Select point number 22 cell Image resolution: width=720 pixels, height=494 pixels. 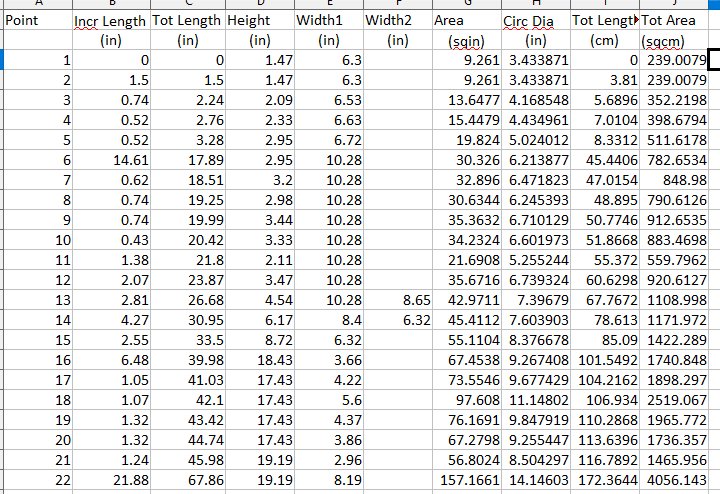tap(38, 480)
